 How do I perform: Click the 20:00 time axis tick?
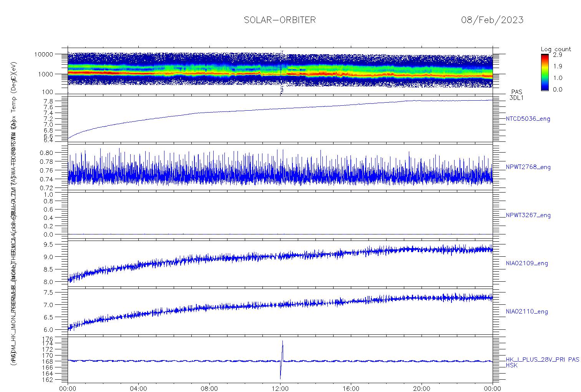422,389
